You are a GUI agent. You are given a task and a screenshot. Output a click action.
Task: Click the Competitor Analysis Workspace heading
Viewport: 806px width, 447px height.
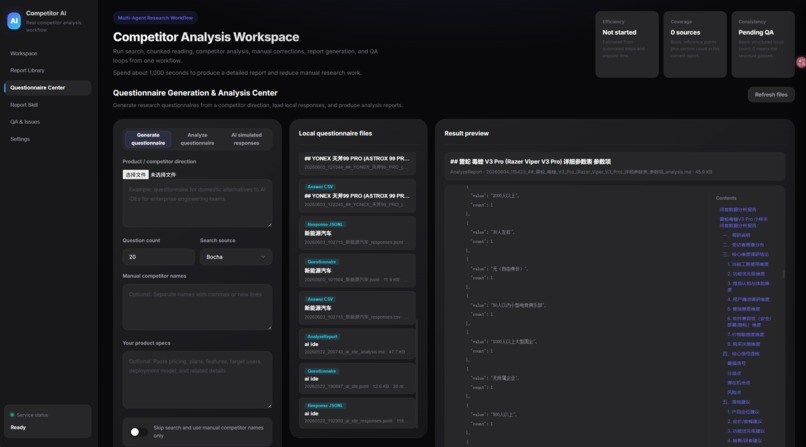click(206, 37)
